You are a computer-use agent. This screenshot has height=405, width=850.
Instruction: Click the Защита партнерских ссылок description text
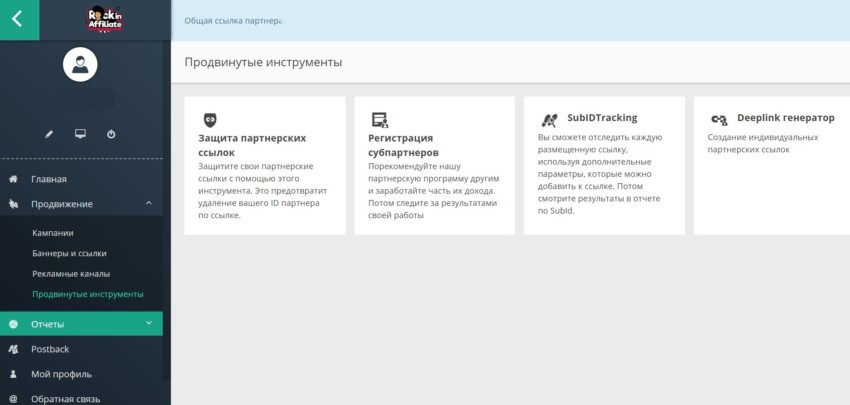[x=263, y=191]
